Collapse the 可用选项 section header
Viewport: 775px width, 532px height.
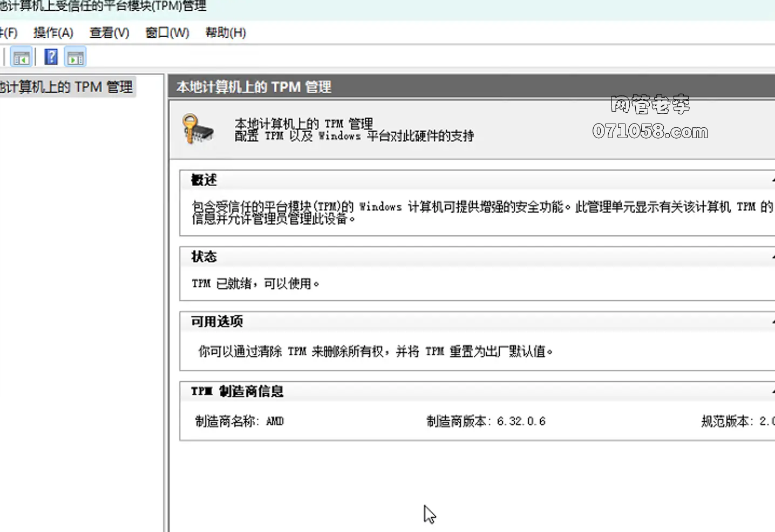772,322
